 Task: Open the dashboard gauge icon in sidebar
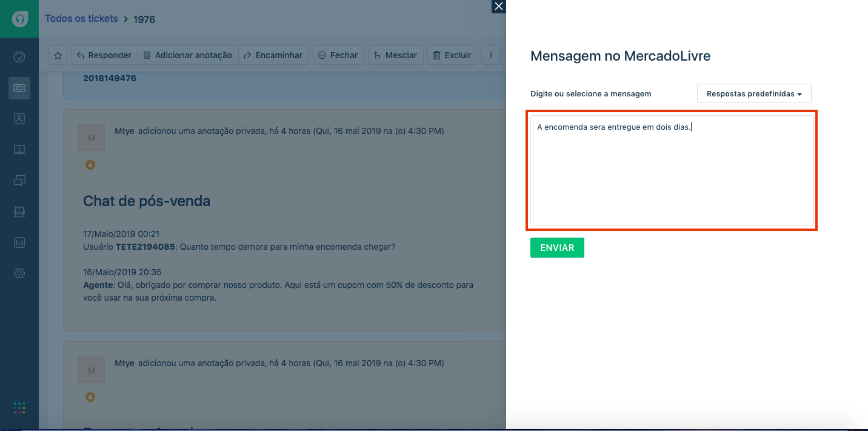pos(19,57)
